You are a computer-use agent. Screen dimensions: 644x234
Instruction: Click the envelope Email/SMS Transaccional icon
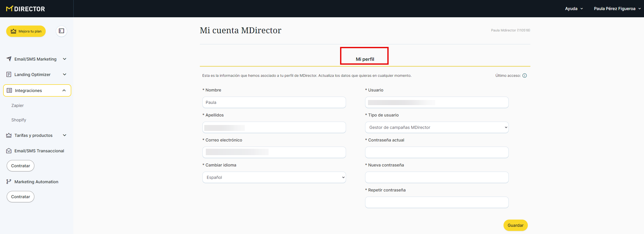pos(9,151)
